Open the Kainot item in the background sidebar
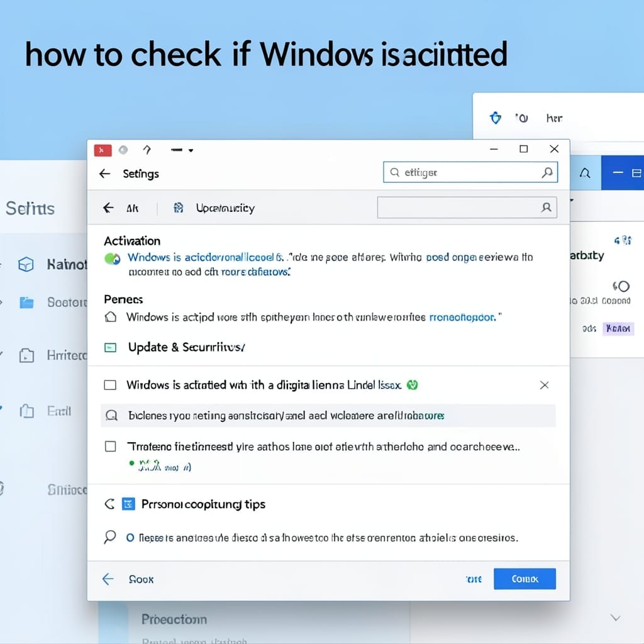The image size is (644, 644). point(67,265)
